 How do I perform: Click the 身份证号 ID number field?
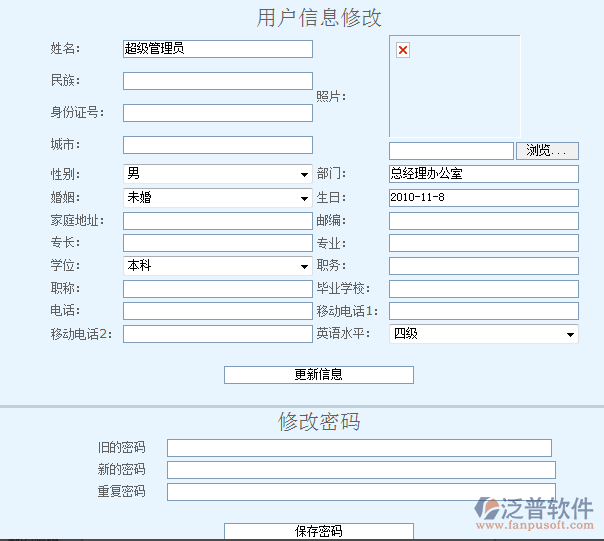[217, 112]
